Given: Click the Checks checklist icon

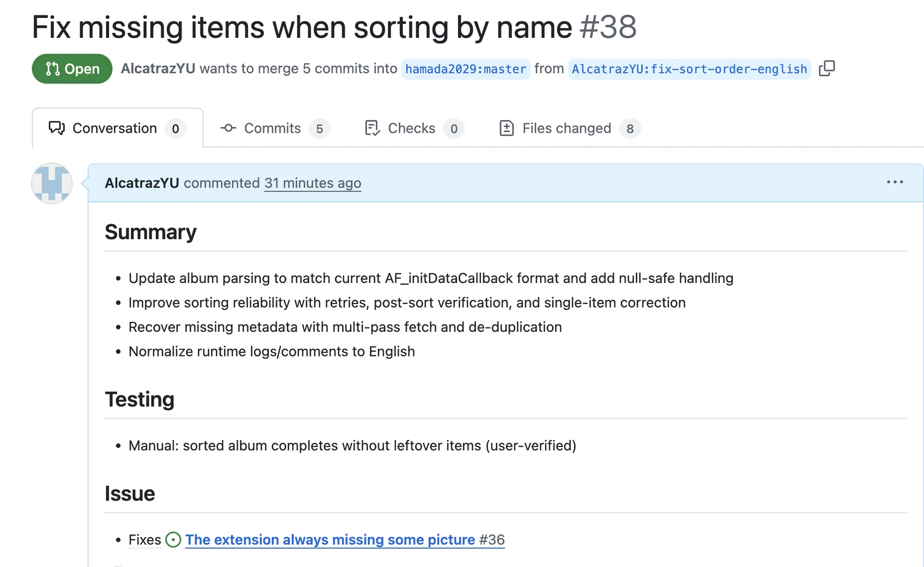Looking at the screenshot, I should coord(372,128).
